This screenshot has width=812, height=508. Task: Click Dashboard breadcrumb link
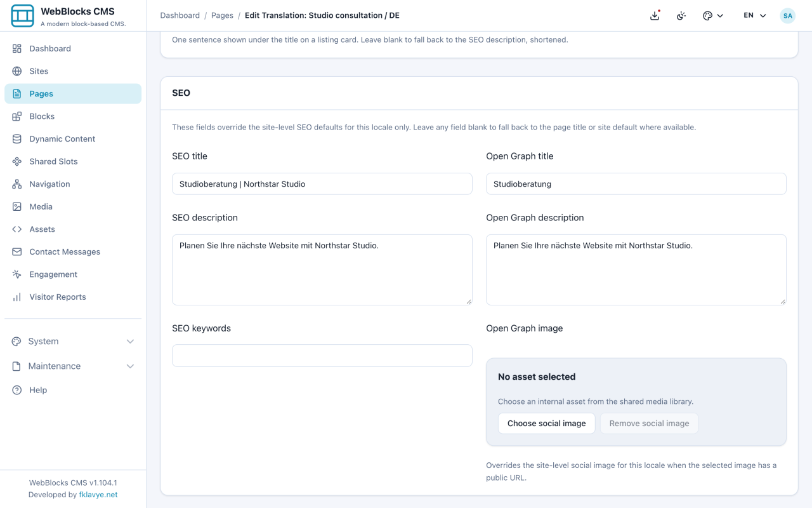pos(180,15)
